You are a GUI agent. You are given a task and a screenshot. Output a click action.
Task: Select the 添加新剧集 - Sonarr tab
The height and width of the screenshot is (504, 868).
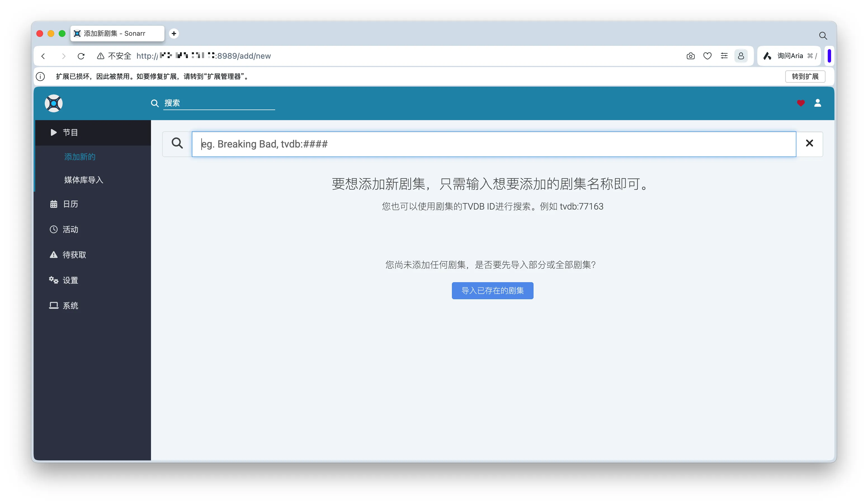[x=117, y=33]
